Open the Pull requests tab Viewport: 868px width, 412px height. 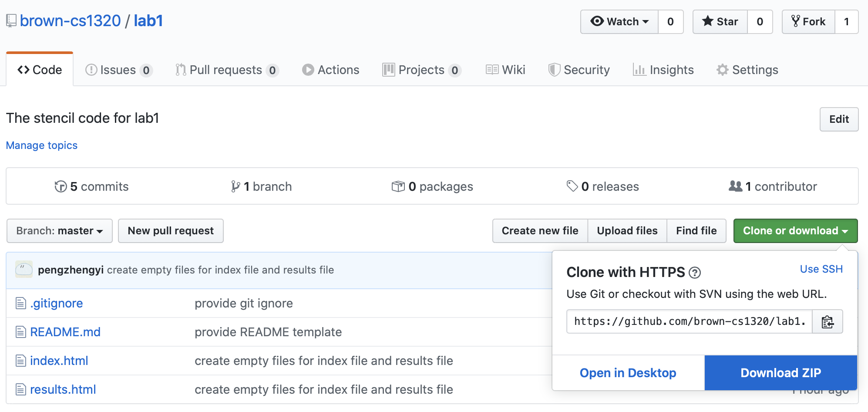(226, 70)
